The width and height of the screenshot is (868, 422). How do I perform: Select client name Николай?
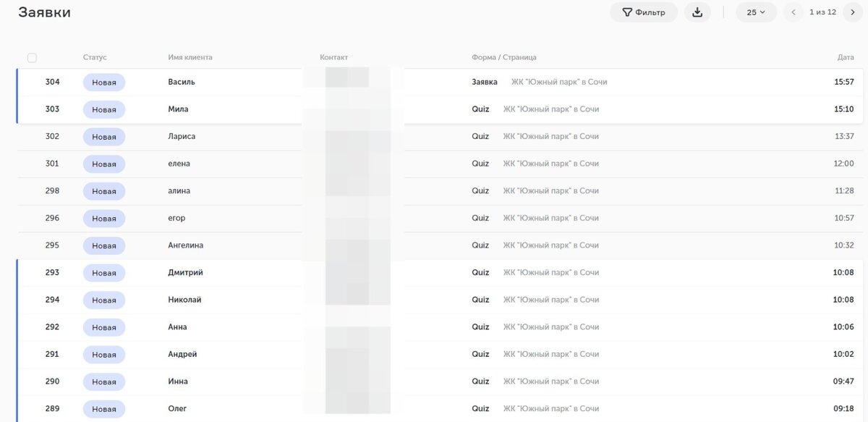pyautogui.click(x=184, y=300)
